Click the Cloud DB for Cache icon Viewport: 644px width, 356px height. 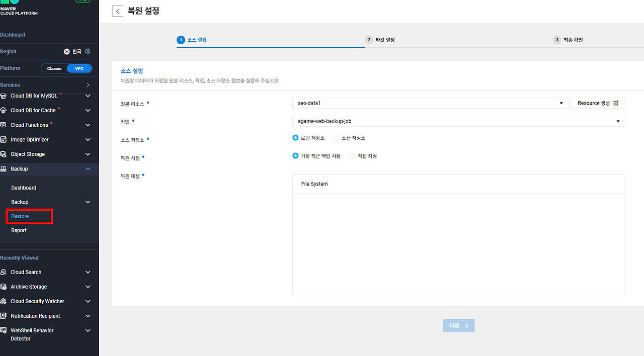(4, 110)
